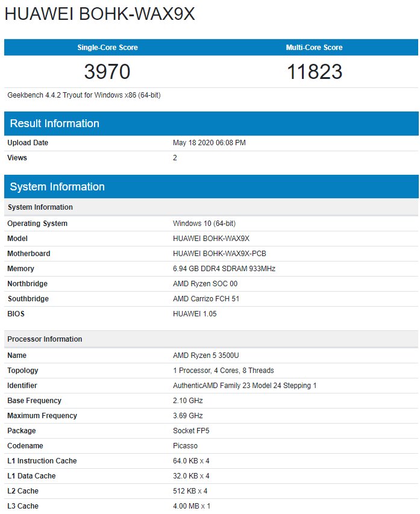Click the Identifier label
The width and height of the screenshot is (420, 514).
click(x=22, y=386)
